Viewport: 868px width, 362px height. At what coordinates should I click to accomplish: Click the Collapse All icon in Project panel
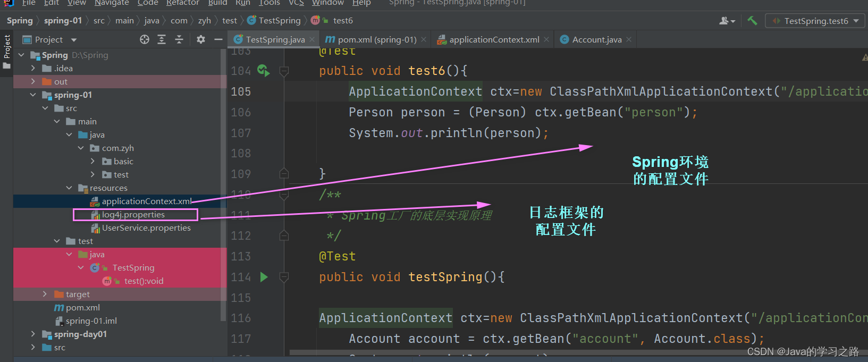tap(179, 39)
